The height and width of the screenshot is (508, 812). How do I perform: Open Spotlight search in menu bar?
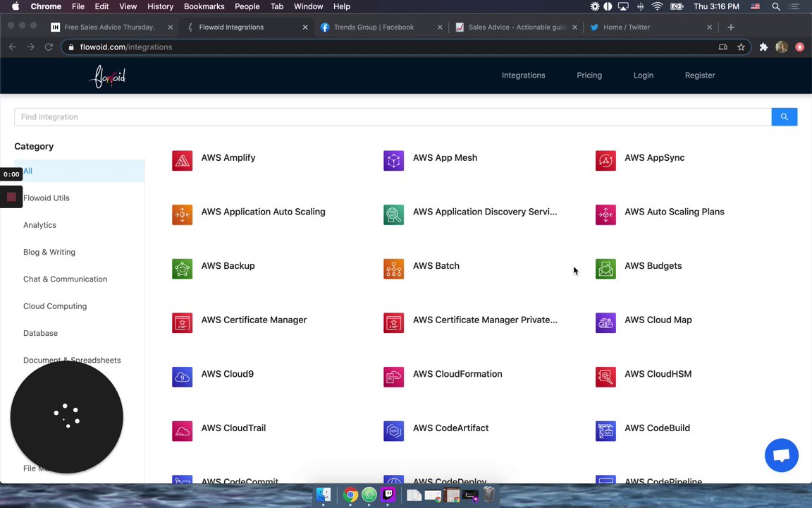point(776,6)
